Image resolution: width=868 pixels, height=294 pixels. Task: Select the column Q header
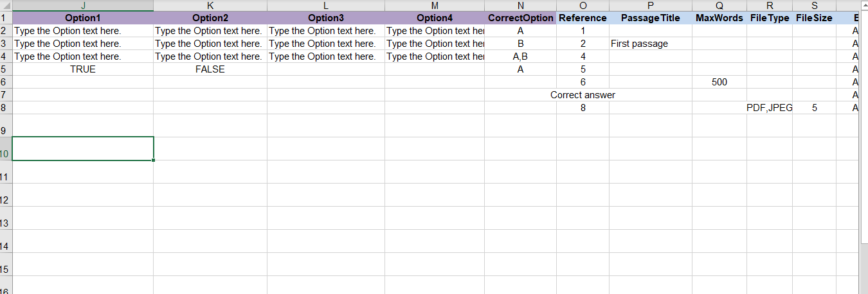(719, 5)
